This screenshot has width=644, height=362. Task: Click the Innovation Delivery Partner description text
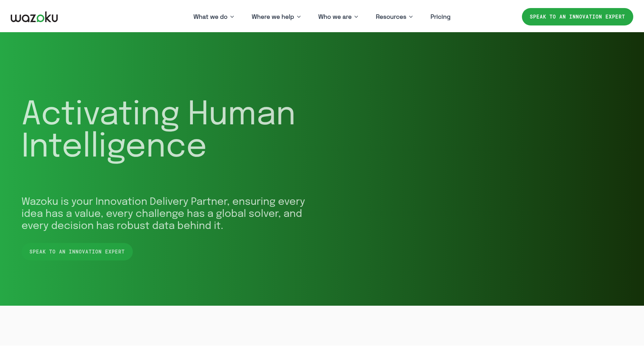pyautogui.click(x=163, y=213)
